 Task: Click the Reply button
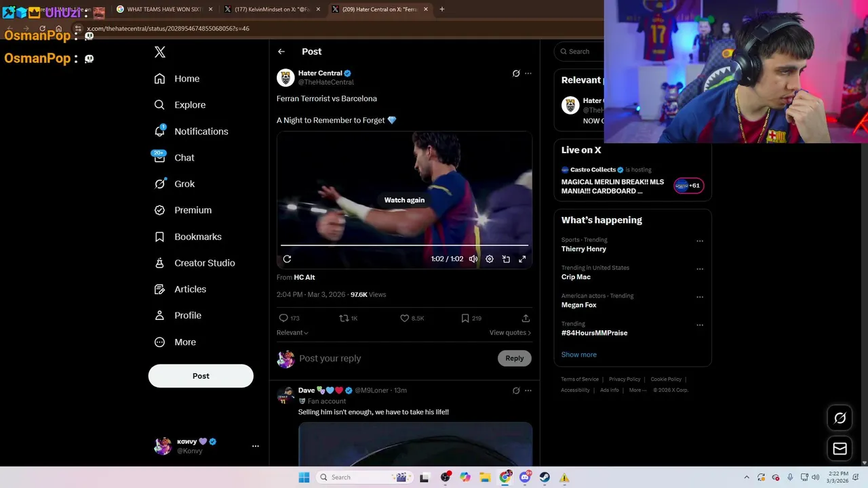pyautogui.click(x=515, y=359)
